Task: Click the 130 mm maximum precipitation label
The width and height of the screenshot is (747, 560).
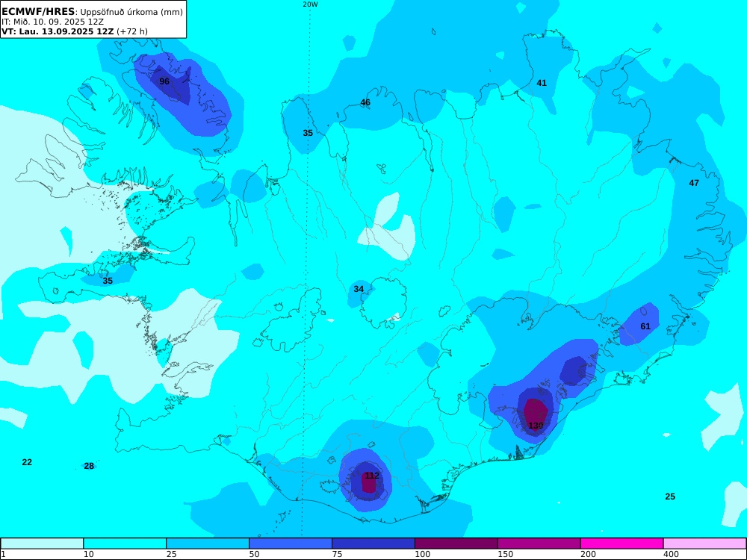Action: coord(536,426)
